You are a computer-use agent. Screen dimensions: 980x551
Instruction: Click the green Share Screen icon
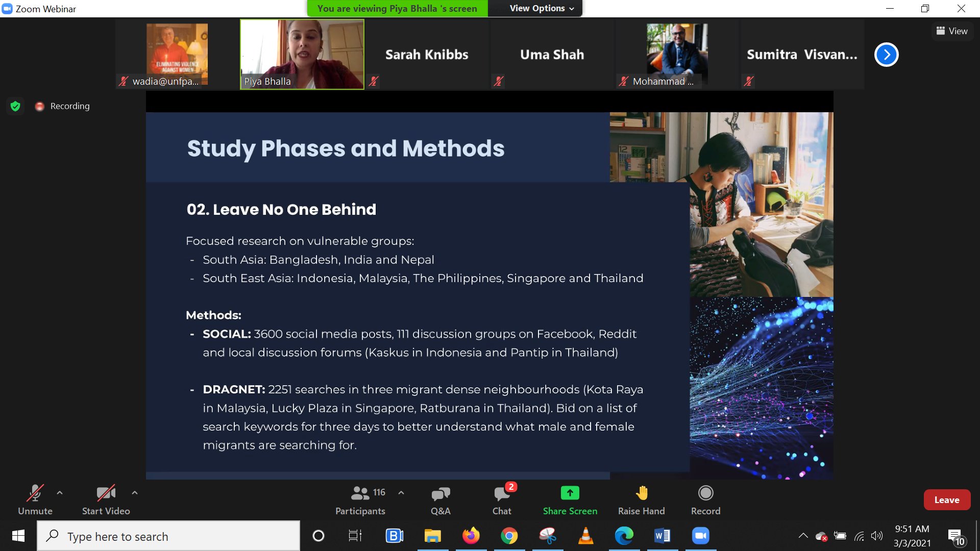tap(570, 493)
